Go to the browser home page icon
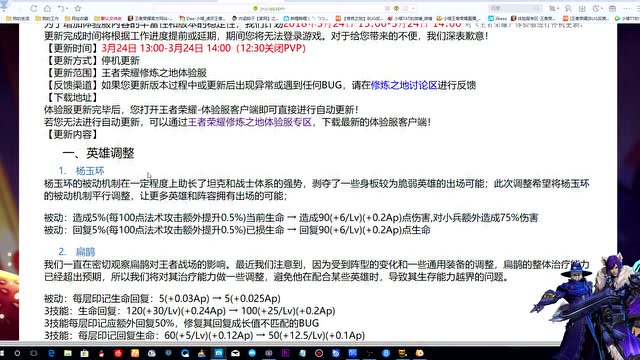 47,8
